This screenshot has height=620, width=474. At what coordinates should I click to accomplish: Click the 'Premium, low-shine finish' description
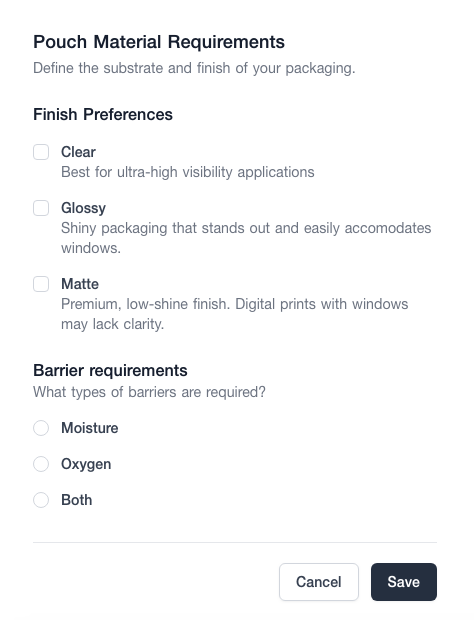coord(234,314)
